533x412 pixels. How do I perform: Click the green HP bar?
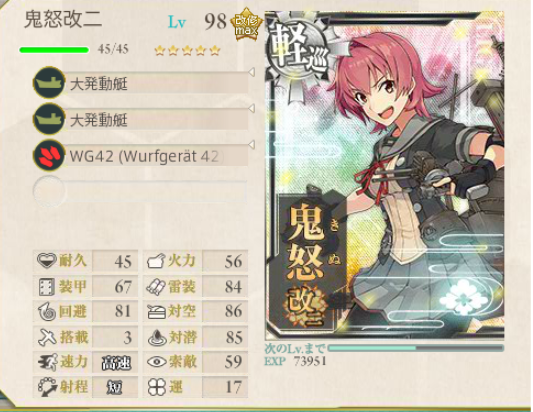tap(54, 50)
